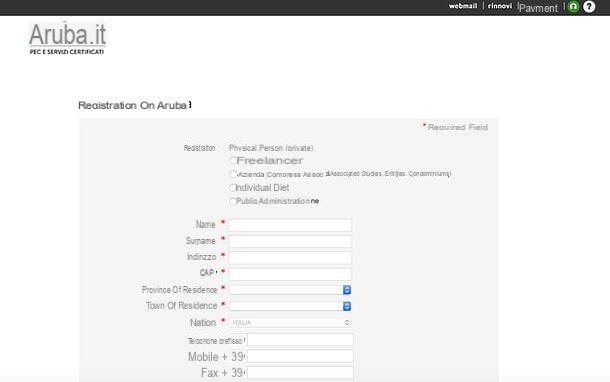Select the Public Administration radio button
Viewport: 610px width, 382px height.
[233, 201]
